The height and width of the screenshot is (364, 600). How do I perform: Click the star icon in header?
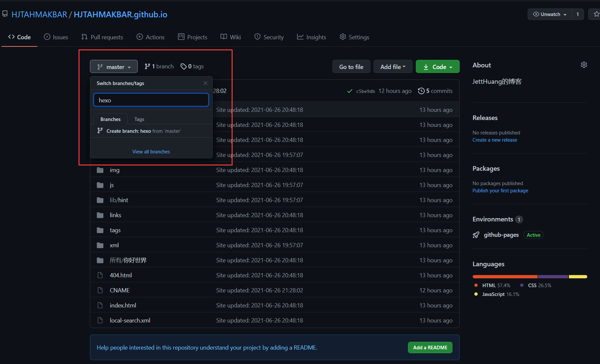(x=596, y=14)
